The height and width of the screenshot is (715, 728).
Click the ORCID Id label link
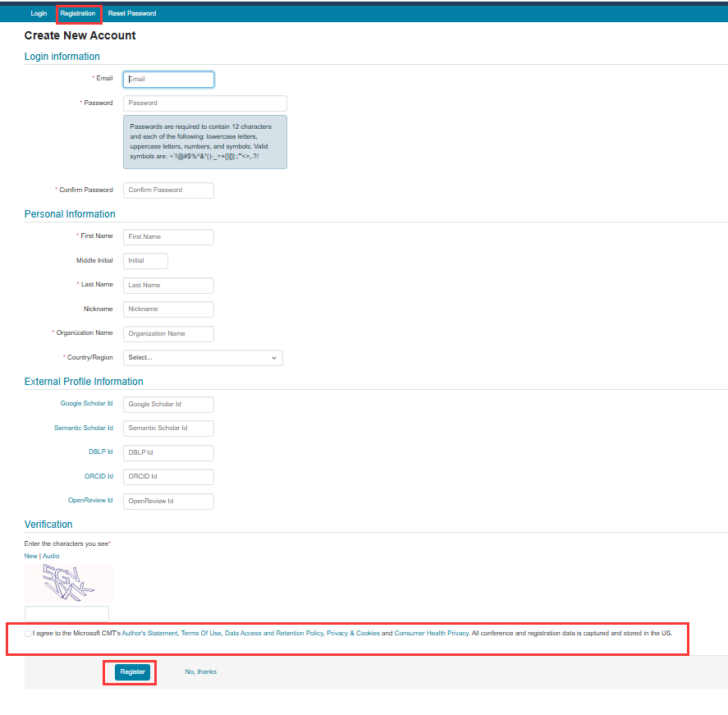98,476
